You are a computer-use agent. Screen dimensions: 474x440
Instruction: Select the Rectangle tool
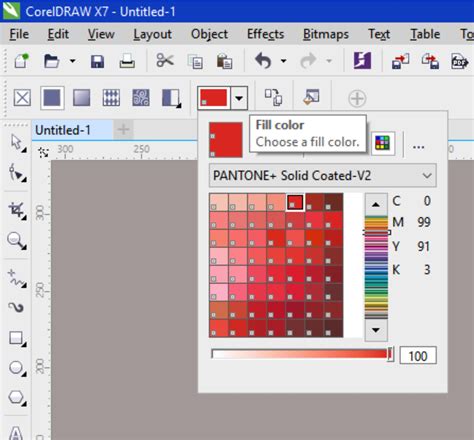click(17, 338)
